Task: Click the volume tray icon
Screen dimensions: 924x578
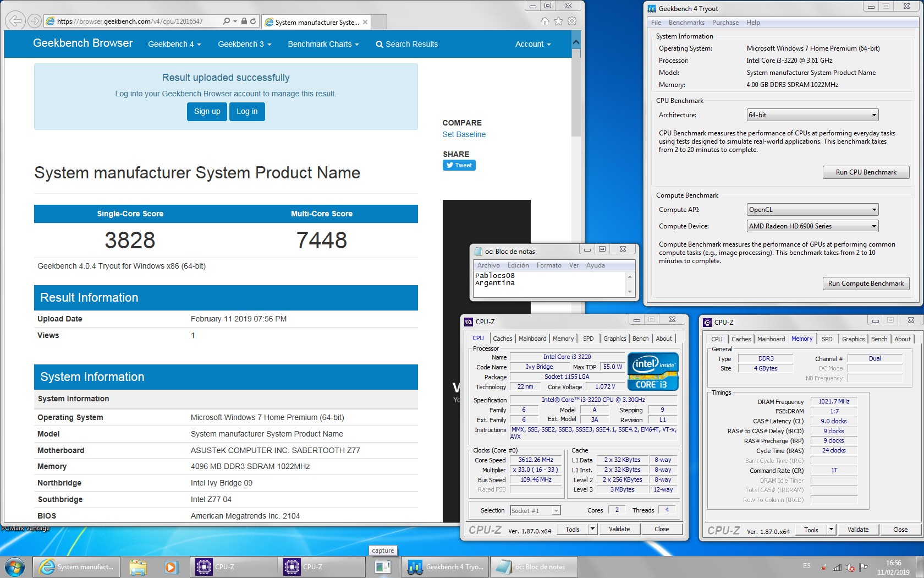Action: point(850,568)
